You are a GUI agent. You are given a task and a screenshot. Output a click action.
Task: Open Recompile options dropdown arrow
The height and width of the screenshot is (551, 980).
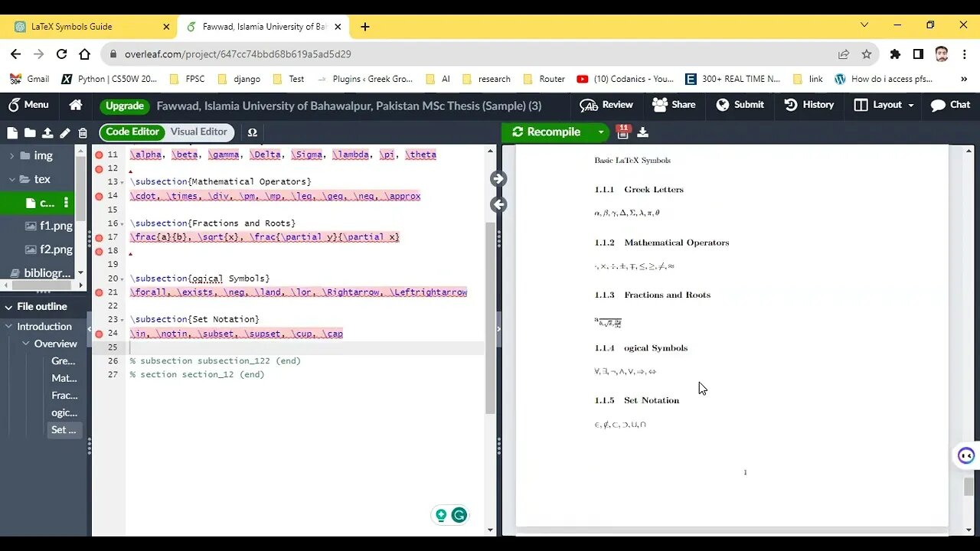pos(601,132)
